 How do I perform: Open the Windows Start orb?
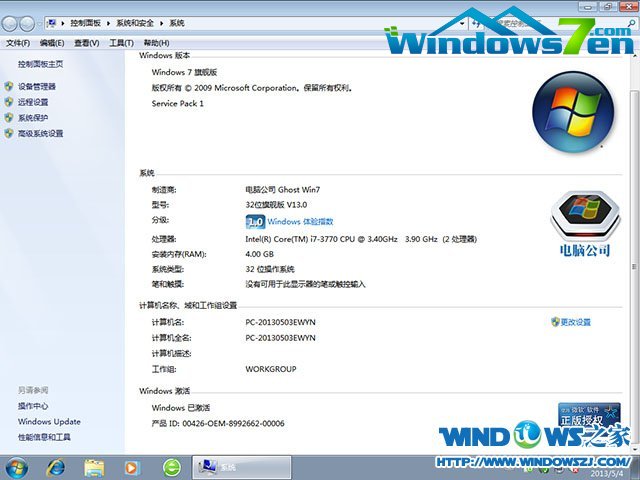16,467
